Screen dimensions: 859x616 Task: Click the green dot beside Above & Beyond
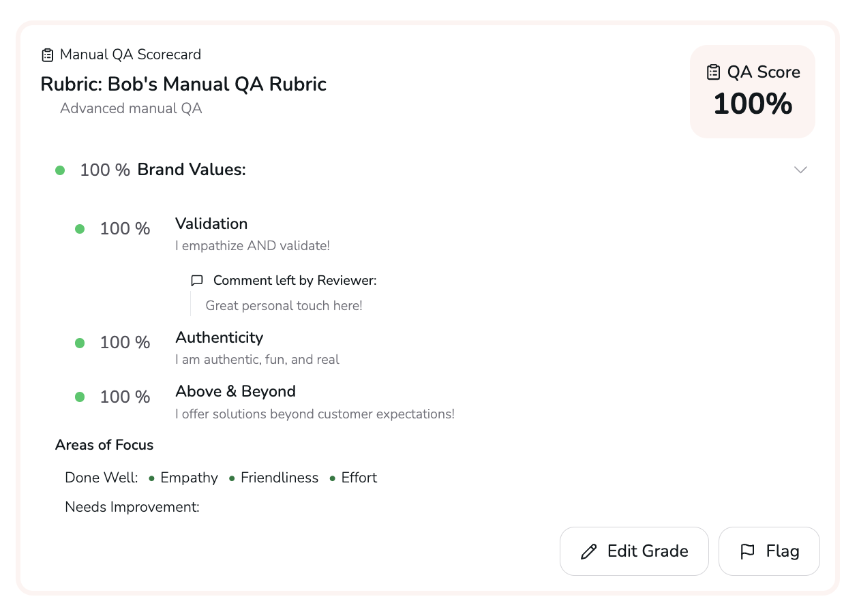[x=80, y=397]
